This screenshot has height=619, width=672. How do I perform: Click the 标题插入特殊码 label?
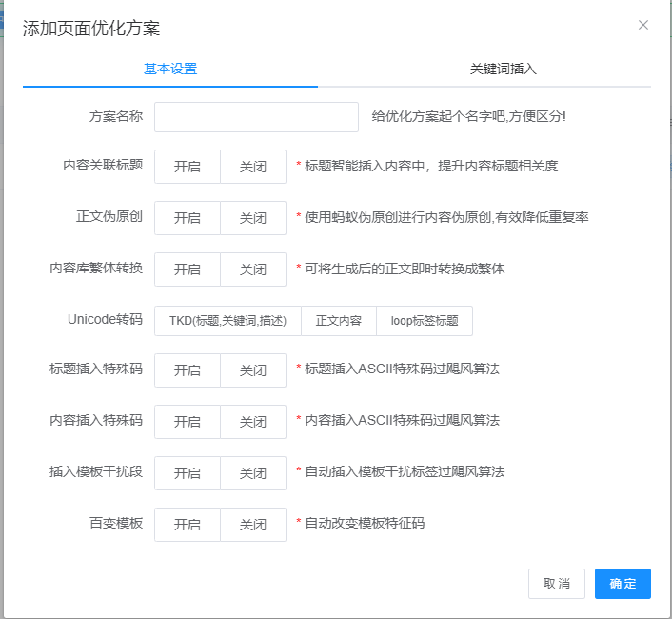(96, 369)
